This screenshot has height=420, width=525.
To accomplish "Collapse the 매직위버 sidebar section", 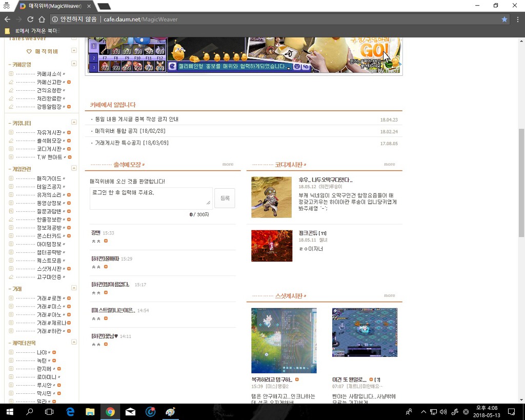I will (74, 51).
